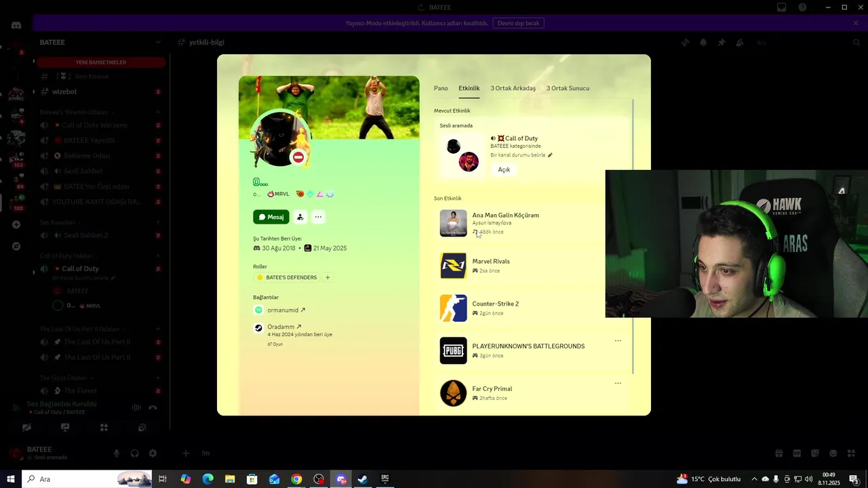Open Steam from the Windows taskbar
868x488 pixels.
(363, 479)
